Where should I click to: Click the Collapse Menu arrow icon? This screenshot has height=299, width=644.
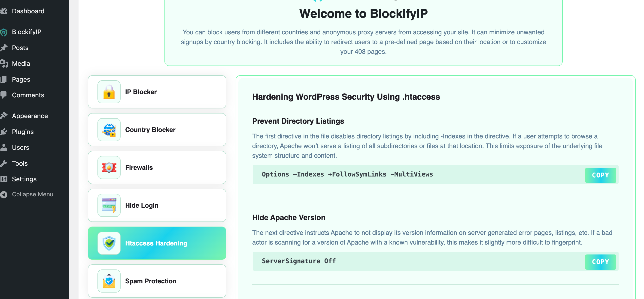click(x=3, y=194)
